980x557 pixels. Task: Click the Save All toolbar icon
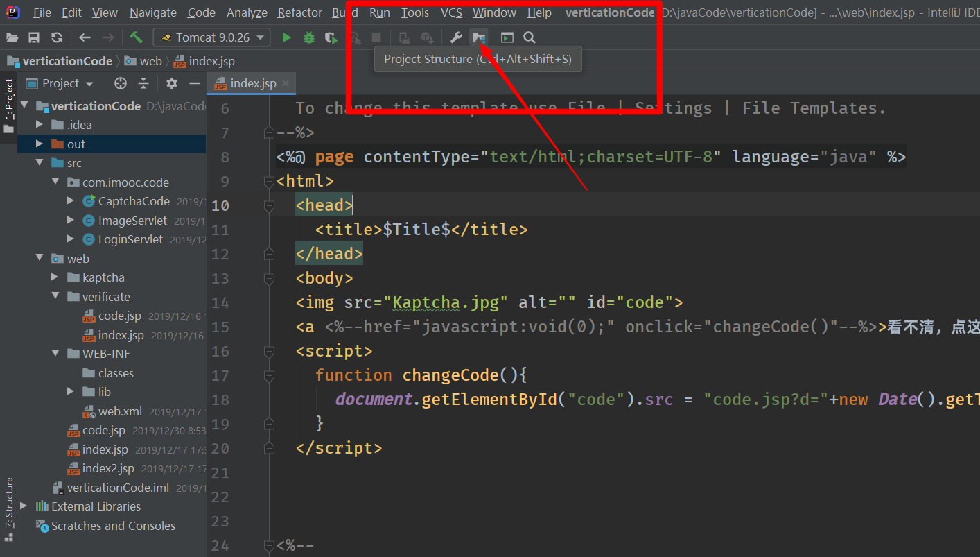pos(33,37)
